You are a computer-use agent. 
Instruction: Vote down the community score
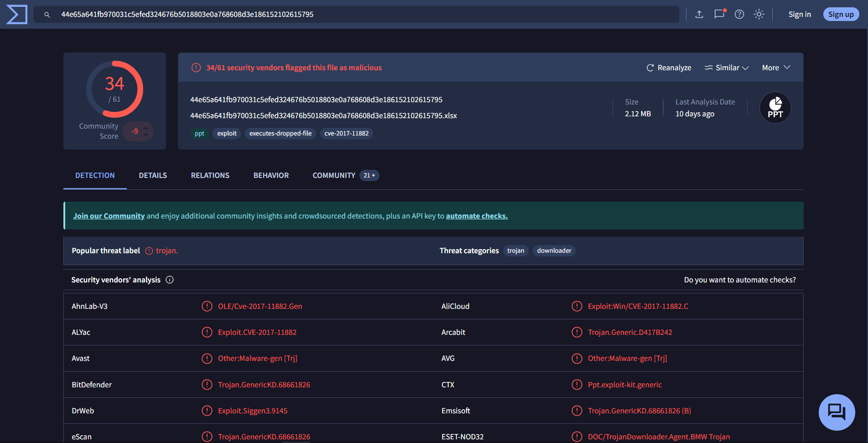[146, 136]
